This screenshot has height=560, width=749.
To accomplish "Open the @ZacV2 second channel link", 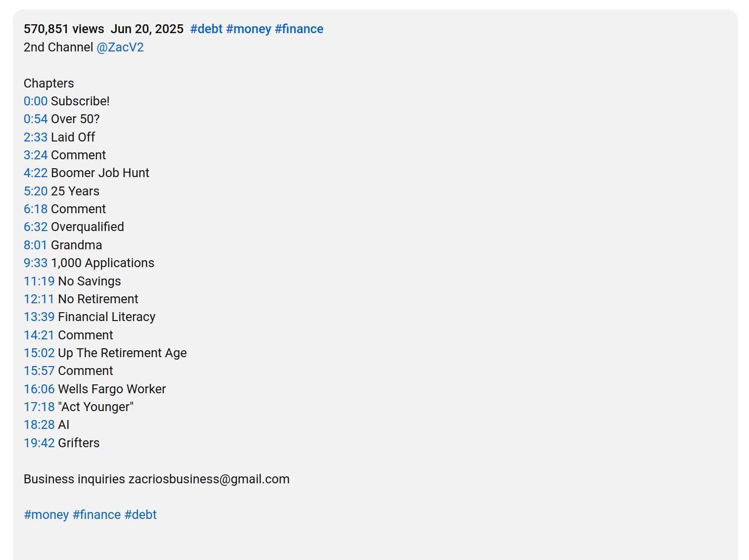I will tap(120, 47).
